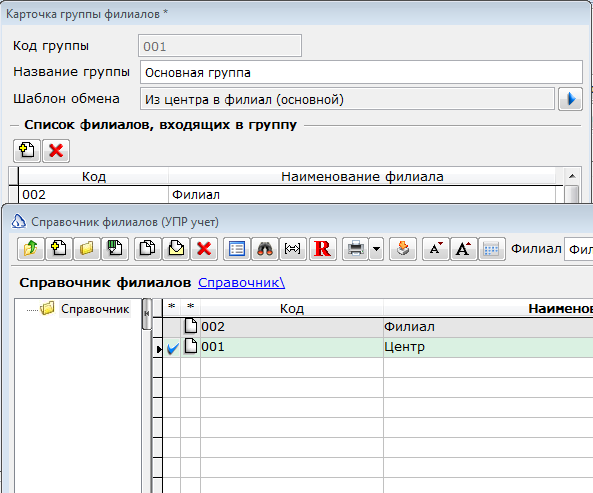Open the list view settings icon
Screen dimensions: 593x493
click(237, 249)
